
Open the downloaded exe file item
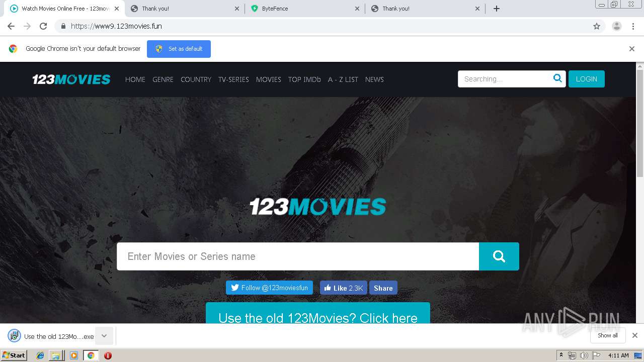[51, 336]
